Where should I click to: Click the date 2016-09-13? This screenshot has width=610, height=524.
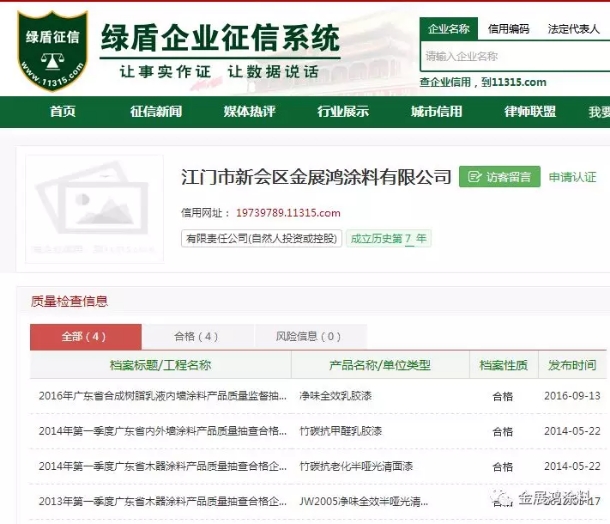(572, 396)
